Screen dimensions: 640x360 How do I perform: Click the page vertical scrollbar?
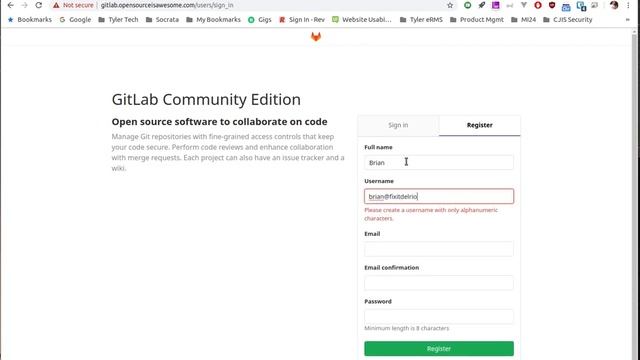coord(635,195)
